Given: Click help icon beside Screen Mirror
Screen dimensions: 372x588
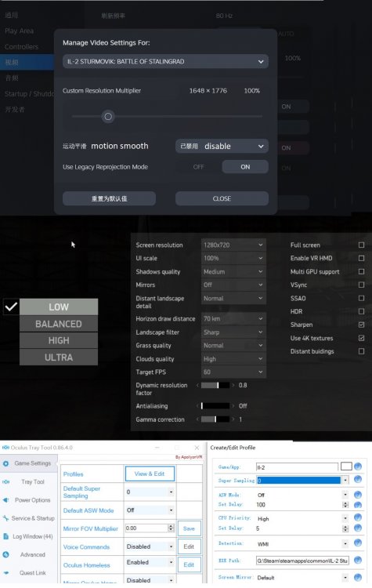Looking at the screenshot, I should (x=358, y=577).
